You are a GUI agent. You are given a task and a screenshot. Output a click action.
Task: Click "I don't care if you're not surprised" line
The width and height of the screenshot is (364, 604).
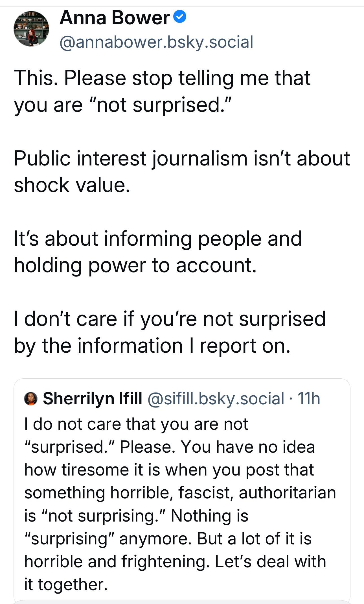pyautogui.click(x=170, y=319)
